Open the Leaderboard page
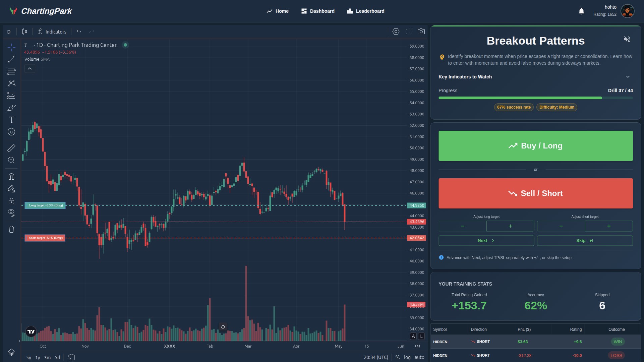 366,11
